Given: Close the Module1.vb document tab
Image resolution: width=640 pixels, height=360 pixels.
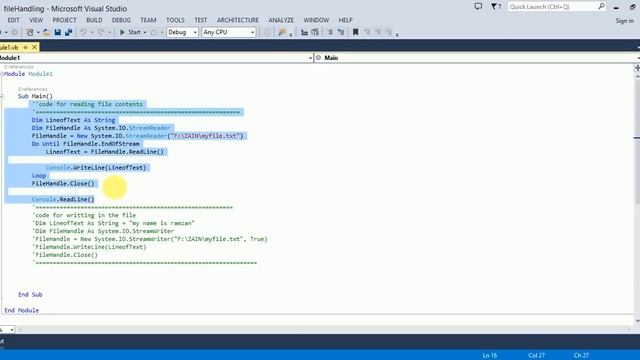Looking at the screenshot, I should coord(35,47).
